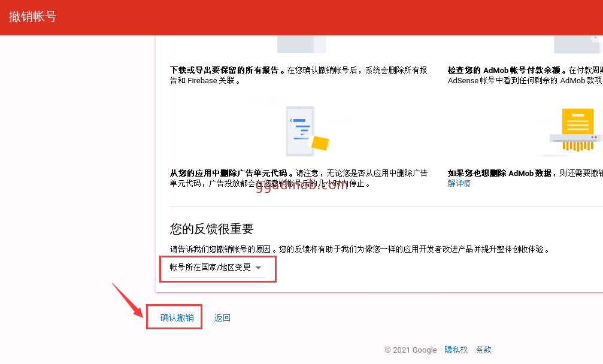Click the paper shredder illustration
This screenshot has height=364, width=603.
[575, 129]
